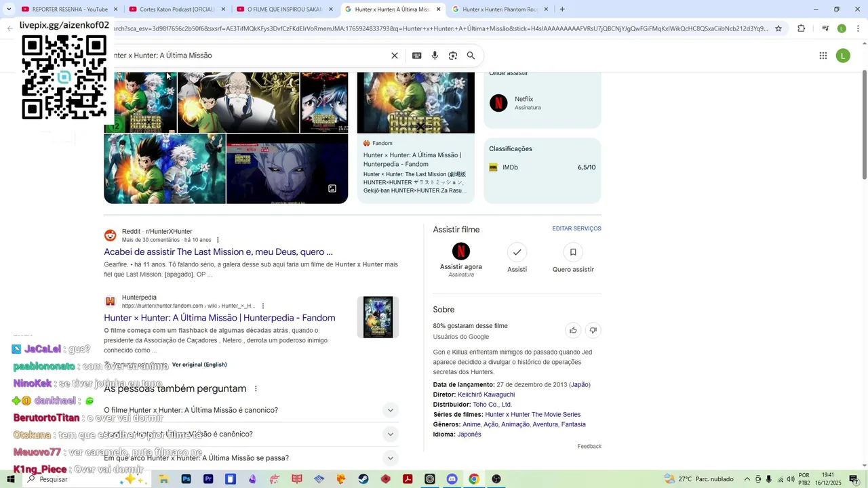Open the Fantasia genre link
868x488 pixels.
click(573, 424)
